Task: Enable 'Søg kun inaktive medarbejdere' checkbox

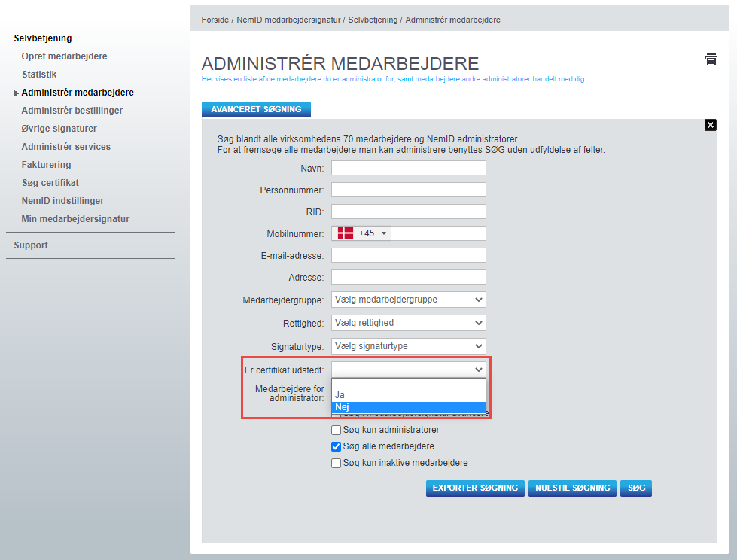Action: click(336, 463)
